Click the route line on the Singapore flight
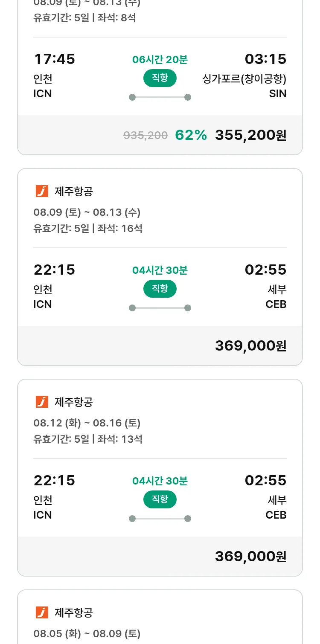Viewport: 320px width, 644px height. click(160, 97)
